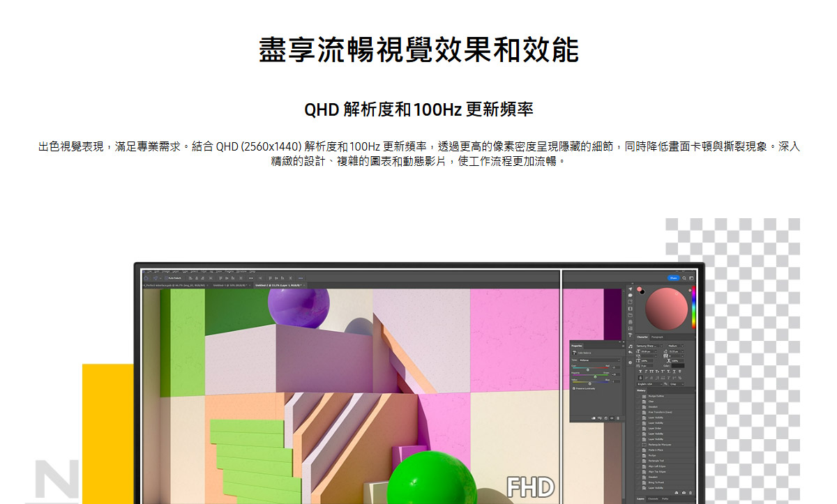Click the view previous state icon in Properties

point(600,418)
